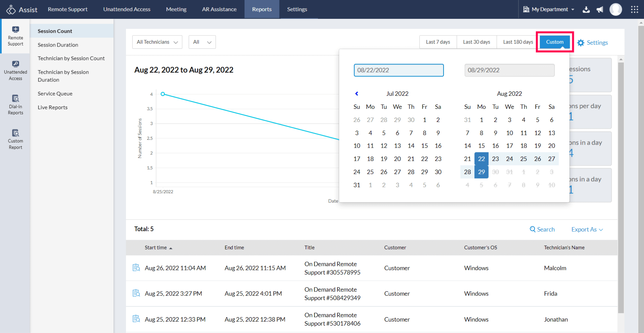Pick August 15 in the calendar
This screenshot has width=644, height=333.
tap(481, 146)
